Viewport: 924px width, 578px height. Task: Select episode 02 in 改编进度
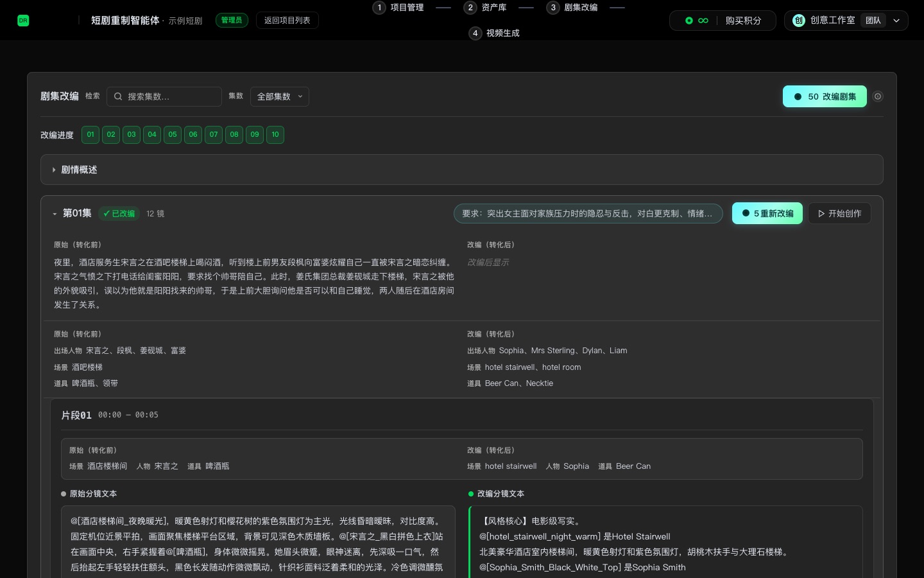pos(111,135)
